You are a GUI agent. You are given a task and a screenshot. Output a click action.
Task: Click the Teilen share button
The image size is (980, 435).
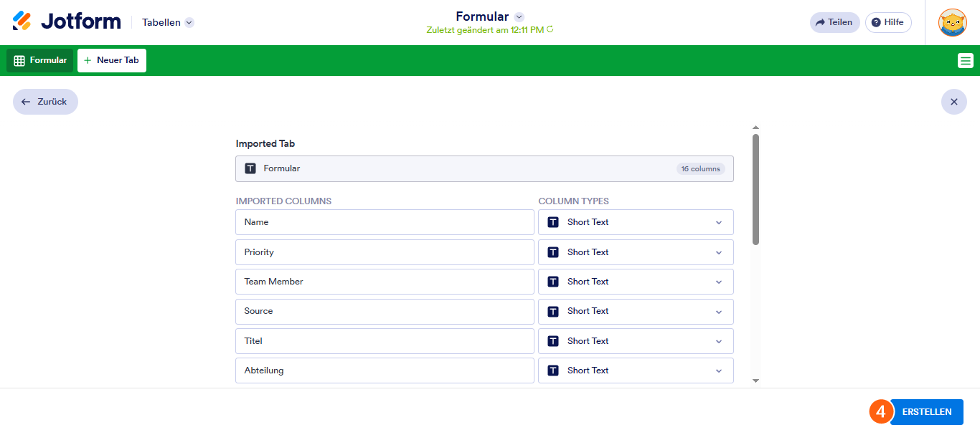coord(834,22)
